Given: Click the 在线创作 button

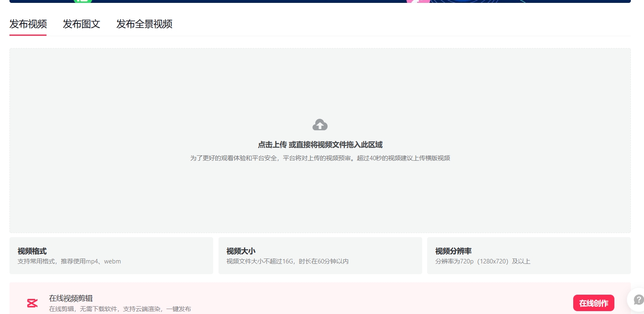Looking at the screenshot, I should (593, 302).
